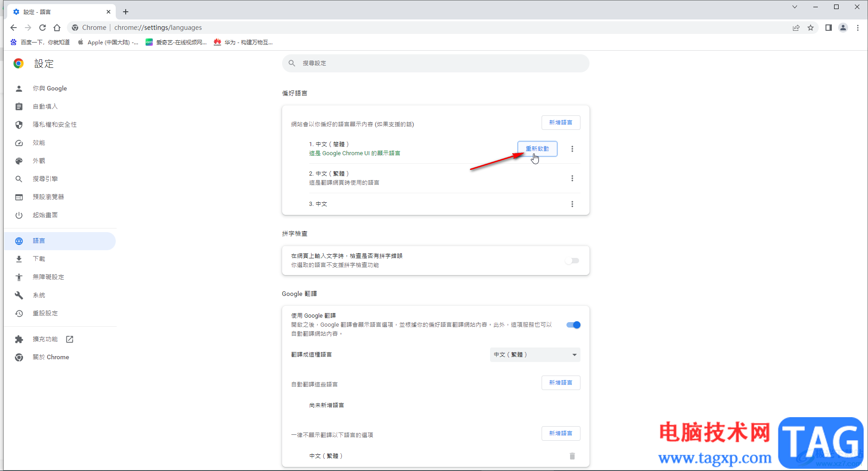The image size is (868, 471).
Task: Click the 尚未新增語言 text
Action: 326,405
